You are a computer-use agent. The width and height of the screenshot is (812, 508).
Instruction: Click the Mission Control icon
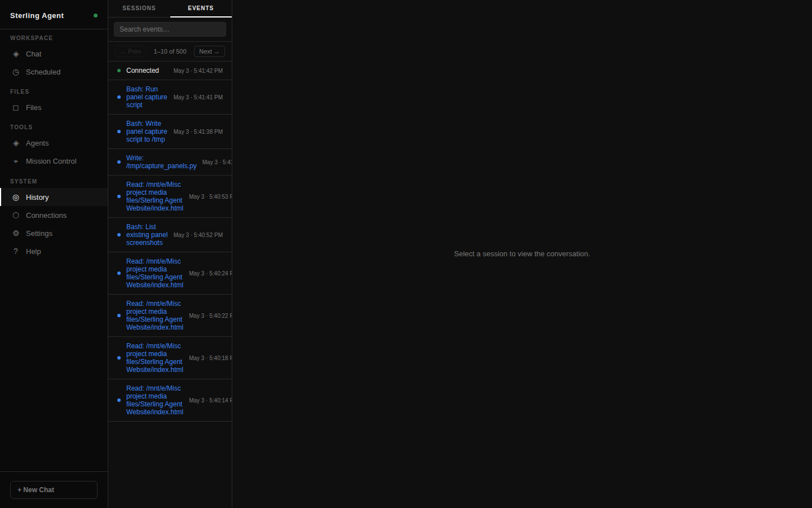(16, 161)
